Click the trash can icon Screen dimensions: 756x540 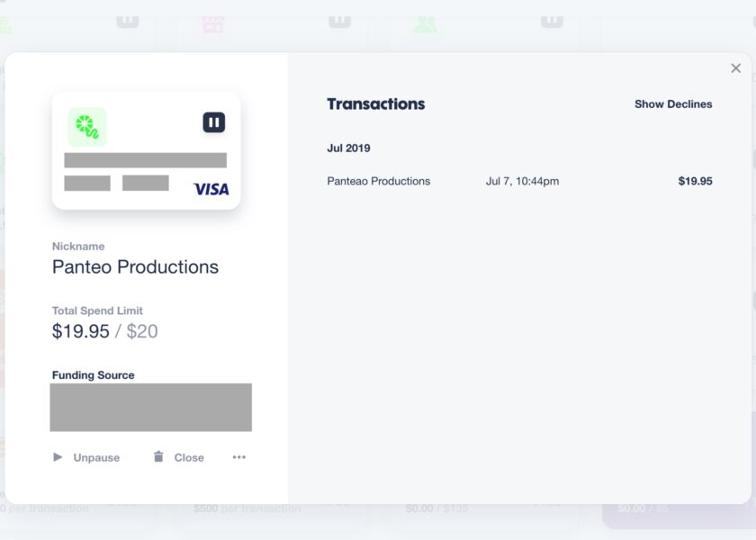[158, 456]
